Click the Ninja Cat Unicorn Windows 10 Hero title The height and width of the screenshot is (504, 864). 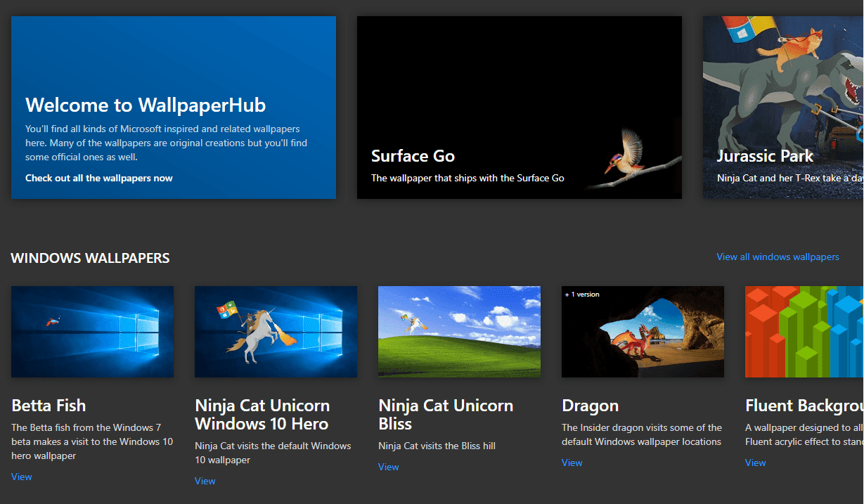262,415
